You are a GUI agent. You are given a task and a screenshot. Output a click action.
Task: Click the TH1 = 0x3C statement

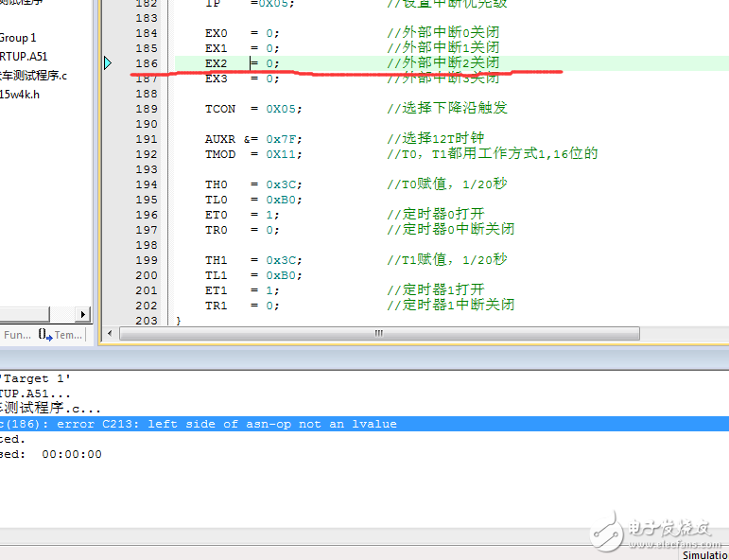[253, 260]
